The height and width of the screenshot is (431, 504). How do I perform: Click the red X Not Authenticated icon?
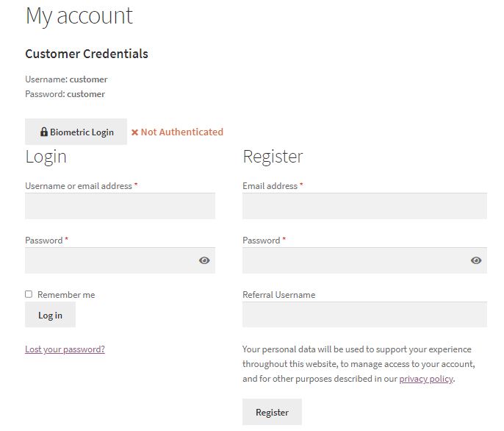point(134,132)
